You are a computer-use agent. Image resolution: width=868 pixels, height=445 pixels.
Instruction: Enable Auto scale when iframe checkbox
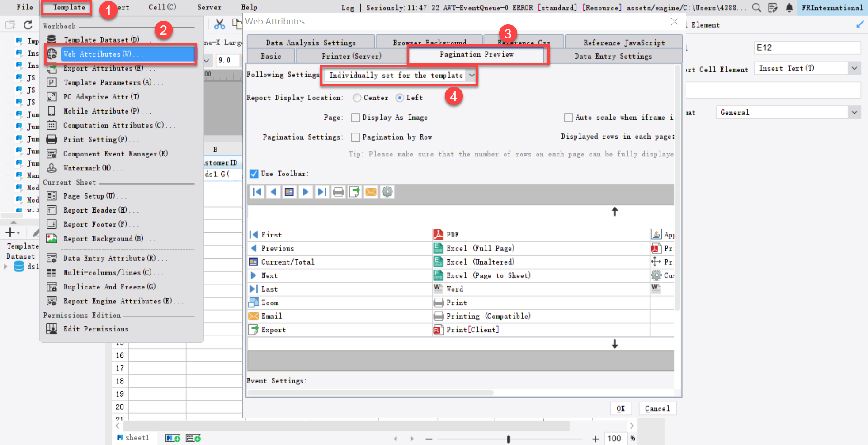pos(569,118)
